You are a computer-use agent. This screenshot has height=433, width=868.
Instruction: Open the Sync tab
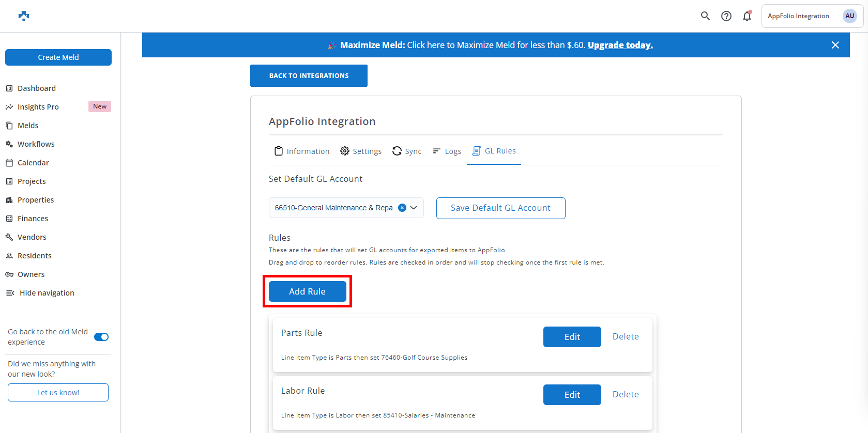click(407, 151)
